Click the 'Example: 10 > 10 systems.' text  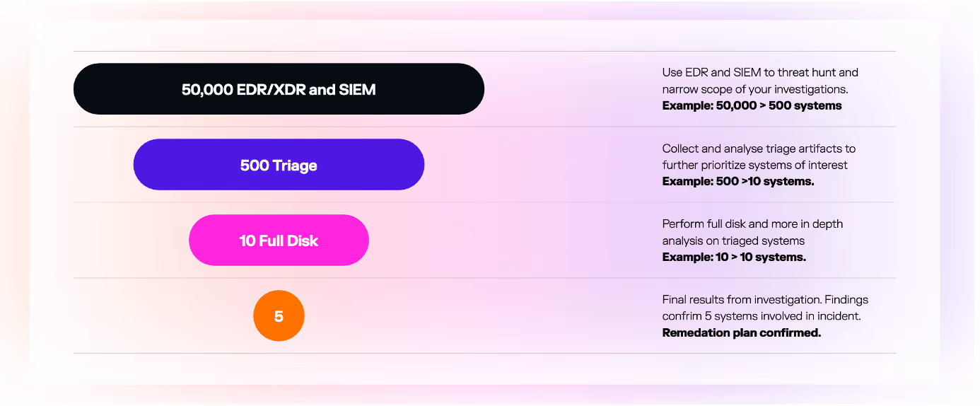(734, 257)
